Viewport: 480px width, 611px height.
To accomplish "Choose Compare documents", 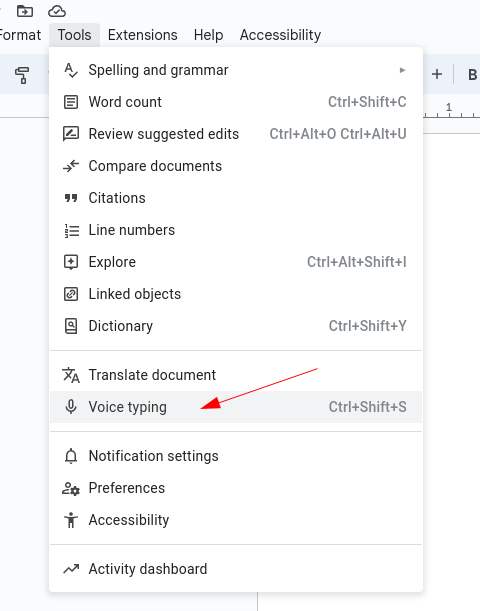I will coord(236,166).
